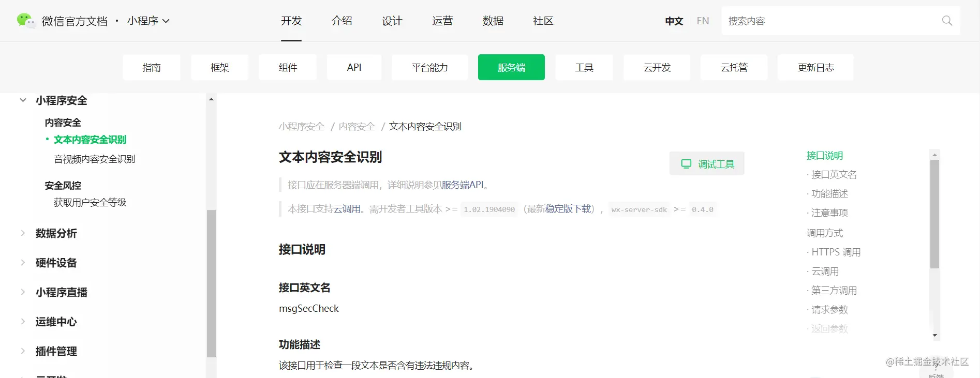Click 小程序安全 breadcrumb
This screenshot has height=378, width=980.
coord(302,127)
